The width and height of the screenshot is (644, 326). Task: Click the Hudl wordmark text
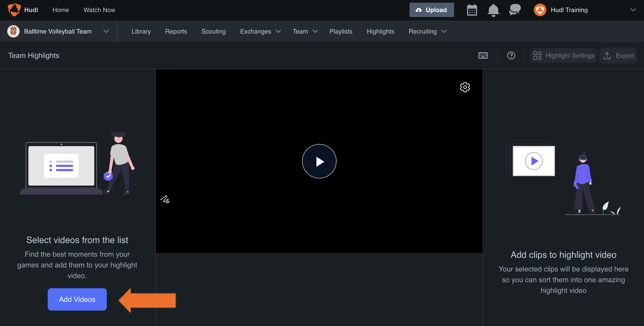(x=31, y=10)
